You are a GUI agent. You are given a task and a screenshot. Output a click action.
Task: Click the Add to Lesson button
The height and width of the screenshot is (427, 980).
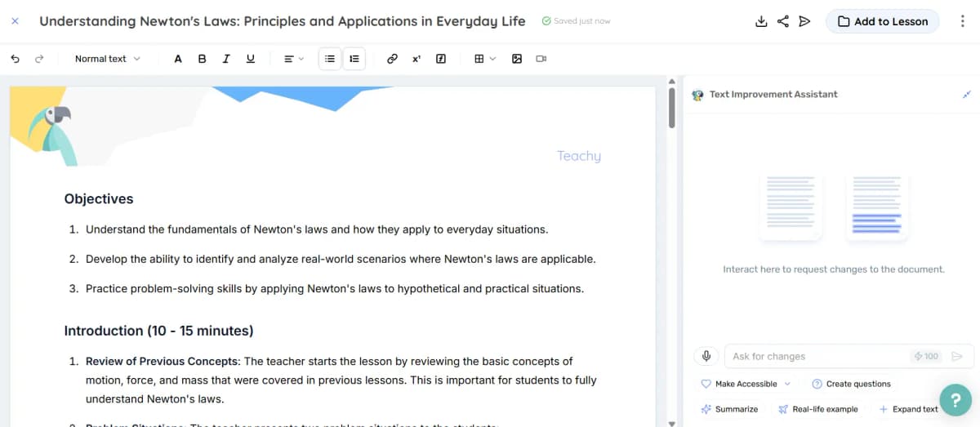pos(882,21)
